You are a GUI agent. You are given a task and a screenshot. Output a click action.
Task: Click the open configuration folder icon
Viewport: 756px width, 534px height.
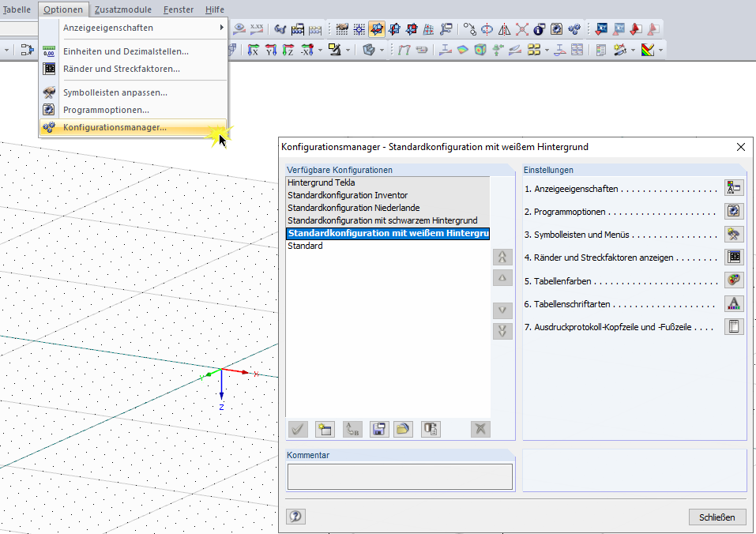pos(403,429)
